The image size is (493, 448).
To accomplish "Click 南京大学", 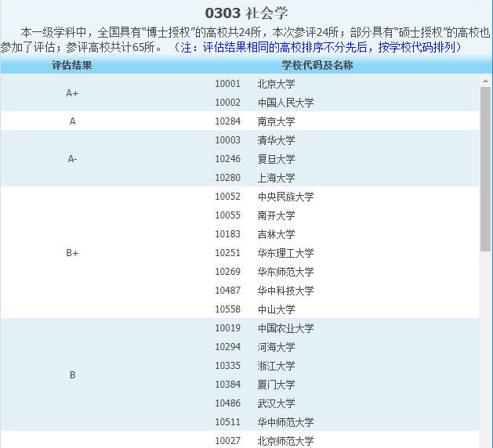I will click(x=277, y=121).
